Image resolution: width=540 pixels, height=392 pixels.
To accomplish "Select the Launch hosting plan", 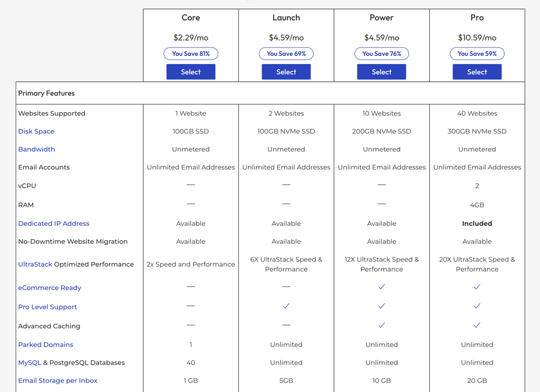I will [x=286, y=71].
